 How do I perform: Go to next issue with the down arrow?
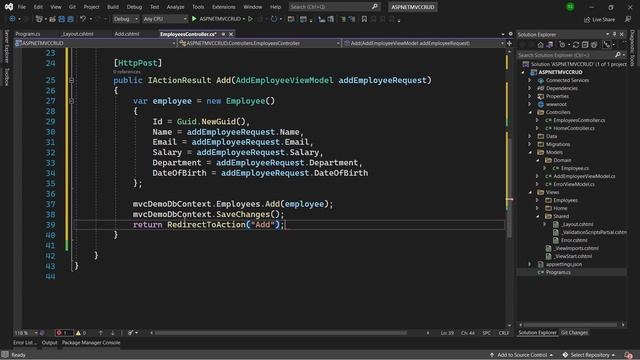click(x=113, y=333)
